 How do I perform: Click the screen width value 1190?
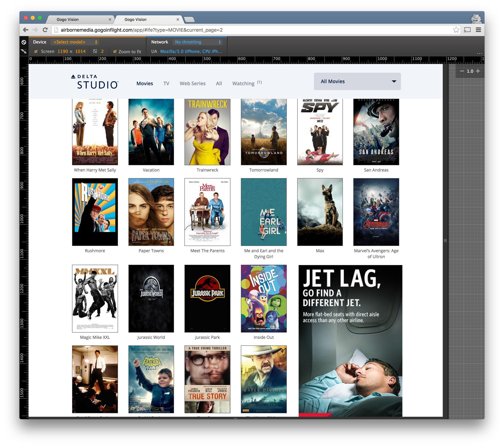63,51
